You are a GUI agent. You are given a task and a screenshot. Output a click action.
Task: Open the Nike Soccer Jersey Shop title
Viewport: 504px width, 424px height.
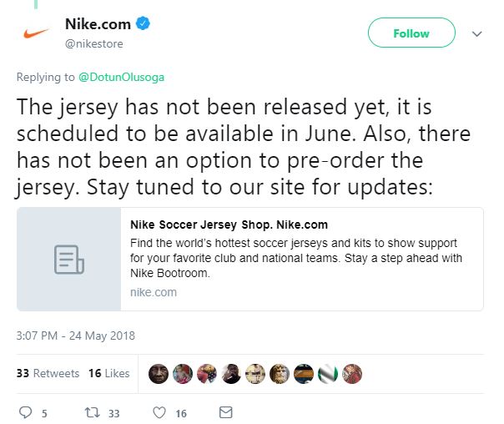229,225
